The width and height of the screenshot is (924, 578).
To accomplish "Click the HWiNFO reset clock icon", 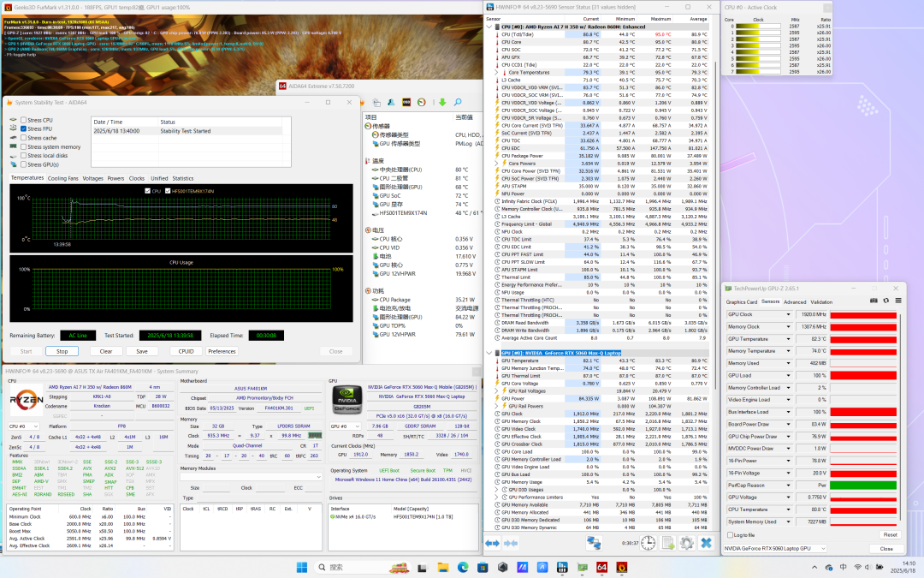I will tap(648, 543).
